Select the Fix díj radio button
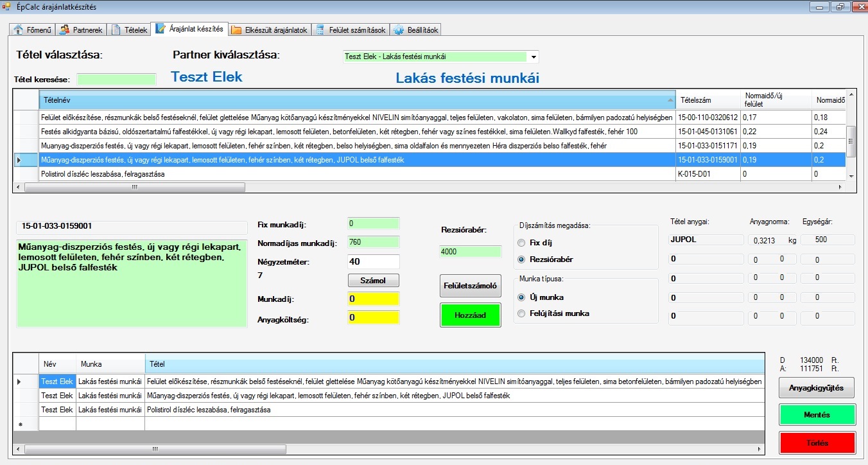868x465 pixels. (x=522, y=243)
